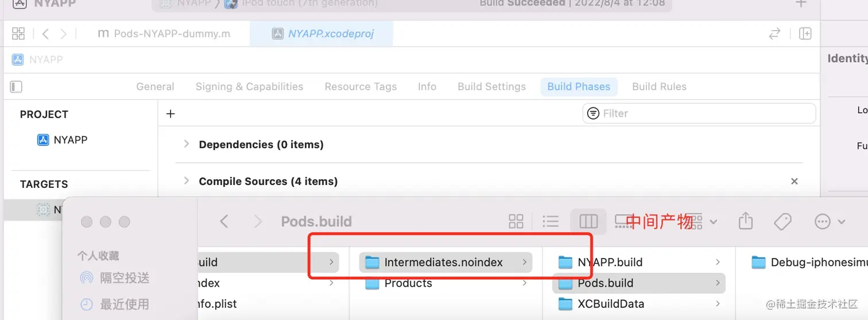Screen dimensions: 868x320
Task: Click the add editor on right icon
Action: coord(805,34)
